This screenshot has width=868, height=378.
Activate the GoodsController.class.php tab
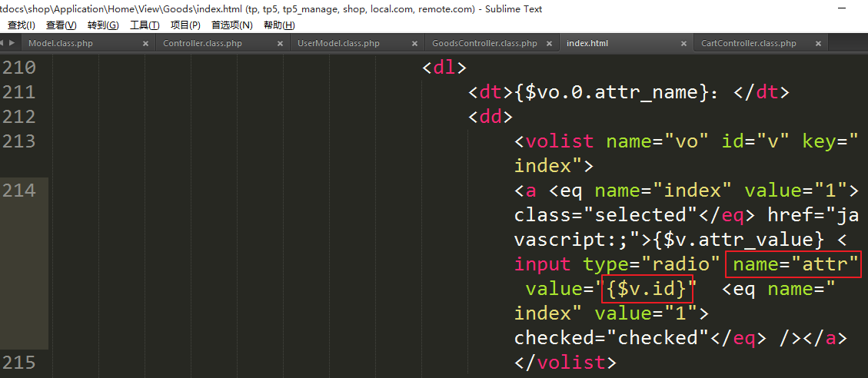pos(484,44)
